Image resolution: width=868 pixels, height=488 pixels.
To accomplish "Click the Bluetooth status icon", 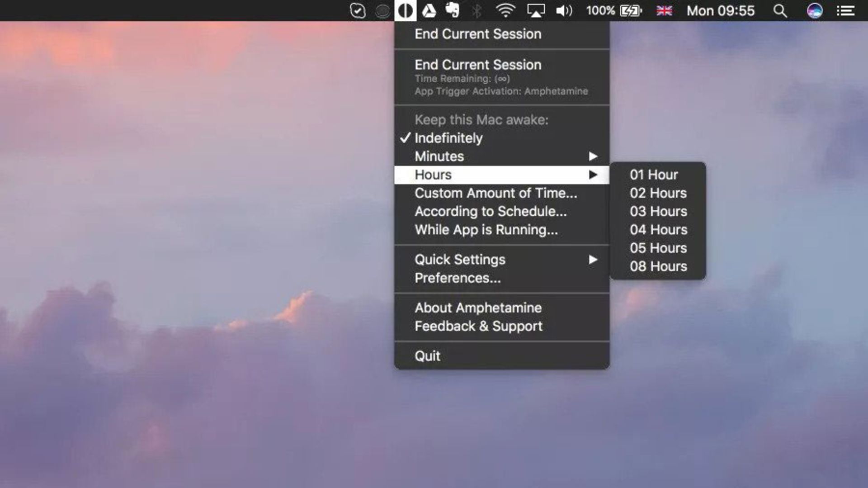I will point(476,10).
